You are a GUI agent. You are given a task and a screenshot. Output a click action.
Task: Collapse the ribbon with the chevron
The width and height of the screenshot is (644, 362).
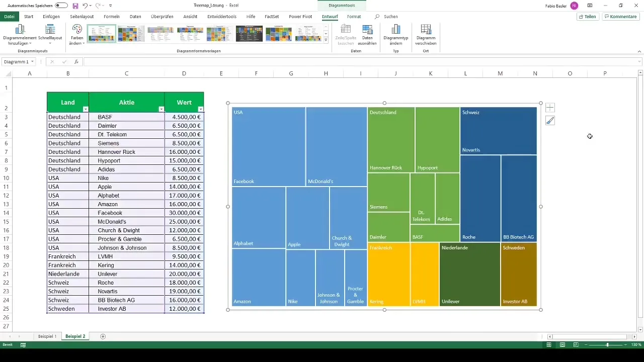point(639,51)
